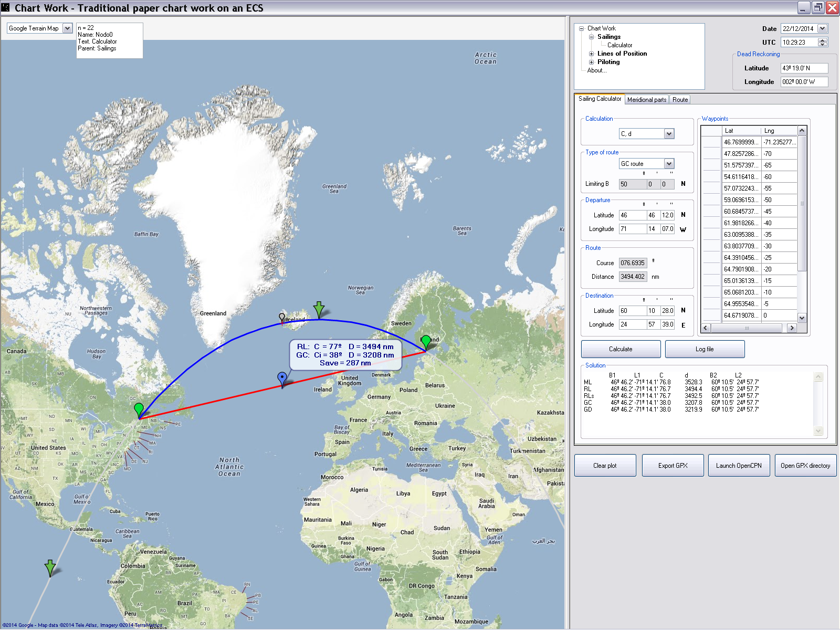This screenshot has height=630, width=840.
Task: Open the Google Terrain Map dropdown
Action: pyautogui.click(x=67, y=28)
